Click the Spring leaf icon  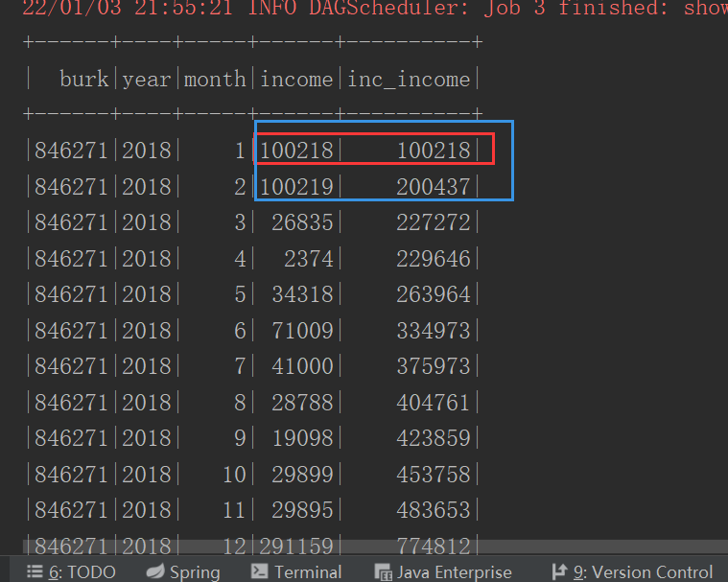(x=155, y=571)
